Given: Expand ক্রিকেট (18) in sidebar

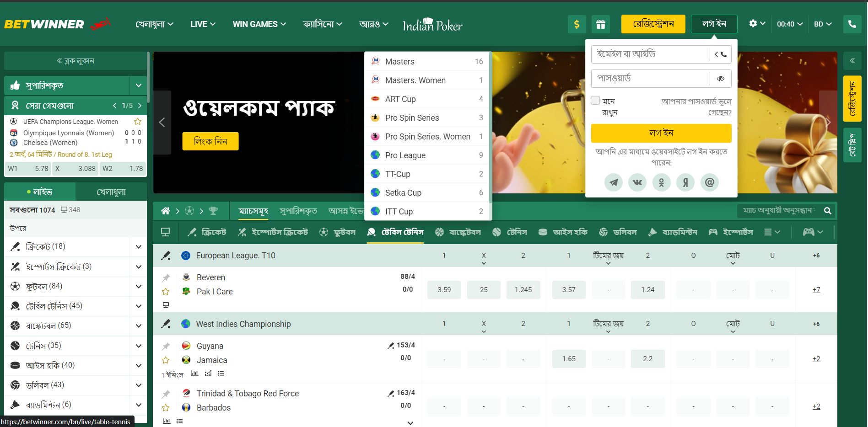Looking at the screenshot, I should (138, 247).
